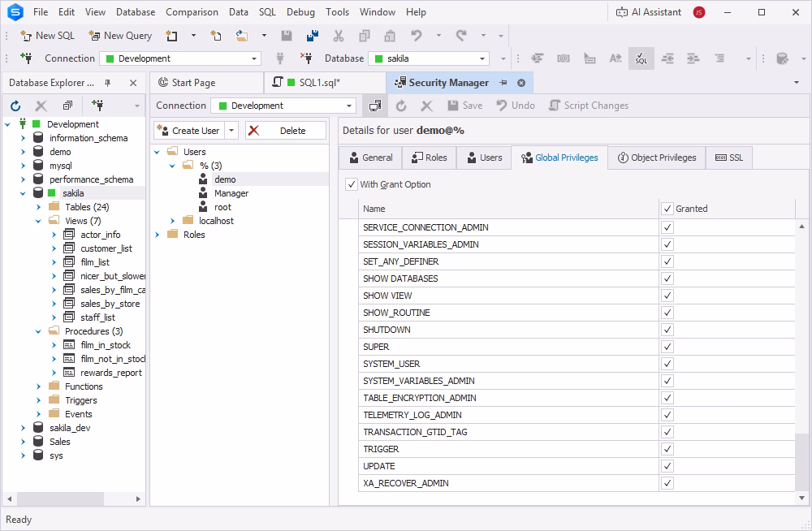
Task: Click the highlighted SQL check icon in toolbar
Action: 641,58
